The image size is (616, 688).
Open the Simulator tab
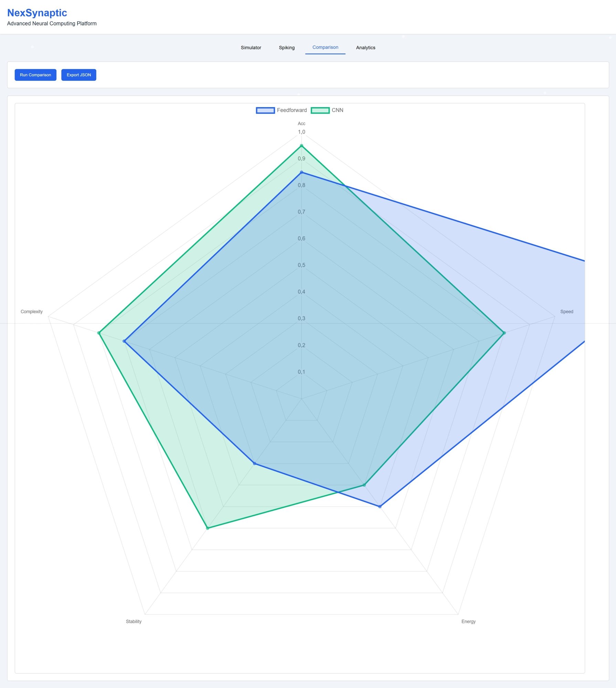point(251,47)
